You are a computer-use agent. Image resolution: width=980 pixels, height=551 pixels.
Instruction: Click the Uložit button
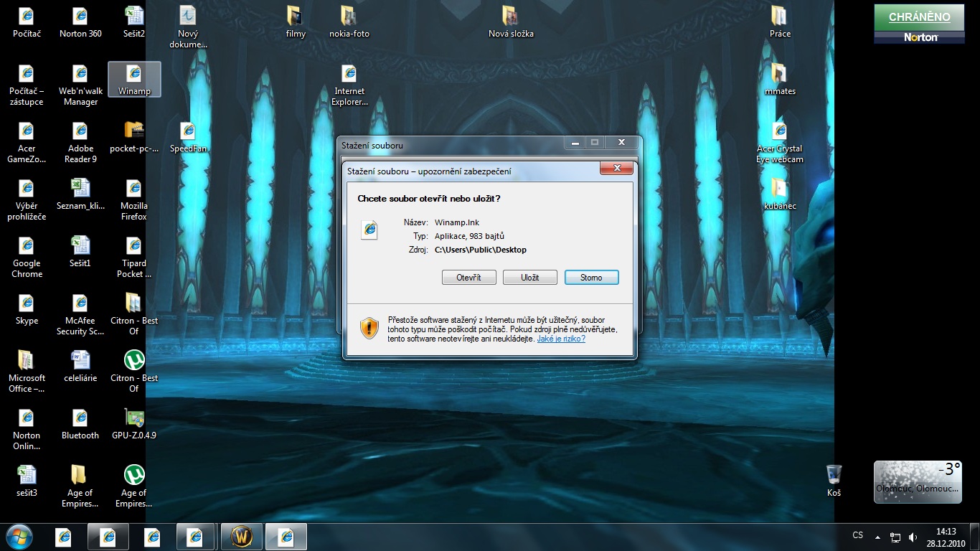[x=530, y=278]
